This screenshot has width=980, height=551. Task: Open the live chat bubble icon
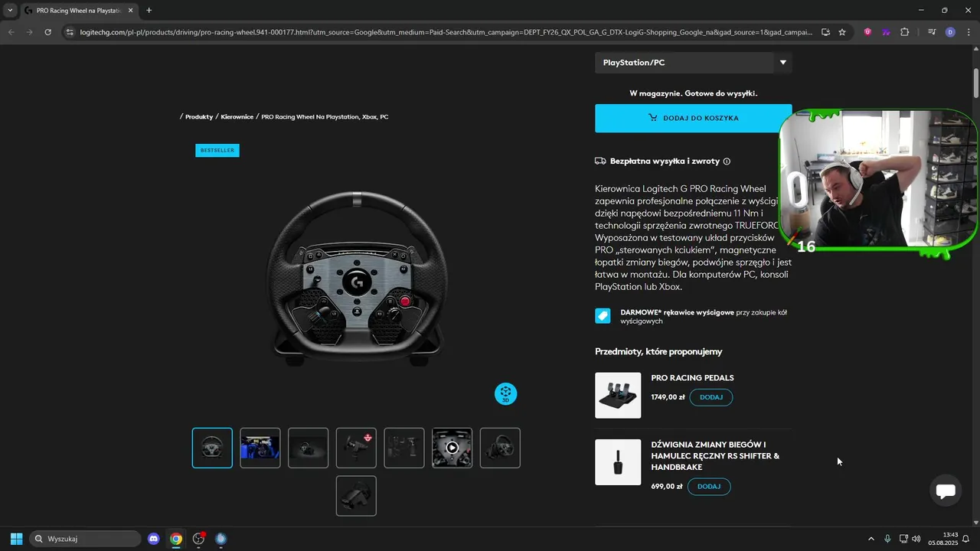pyautogui.click(x=946, y=491)
